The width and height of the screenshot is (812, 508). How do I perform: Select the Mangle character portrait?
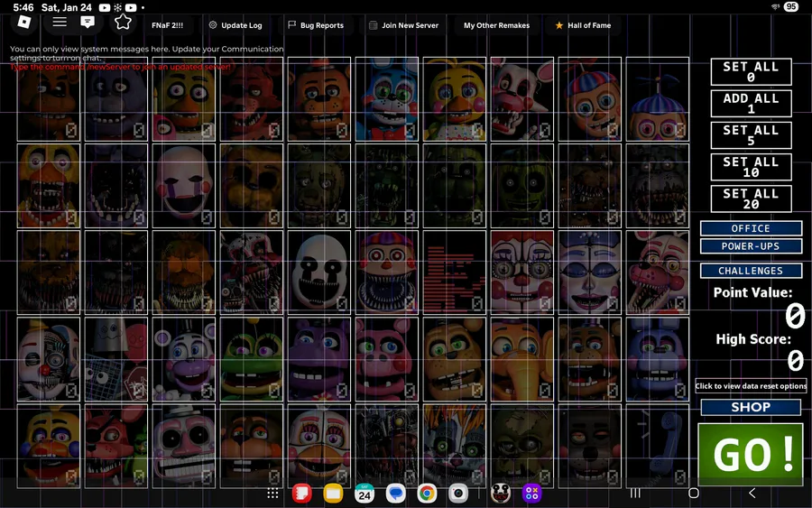pyautogui.click(x=522, y=99)
